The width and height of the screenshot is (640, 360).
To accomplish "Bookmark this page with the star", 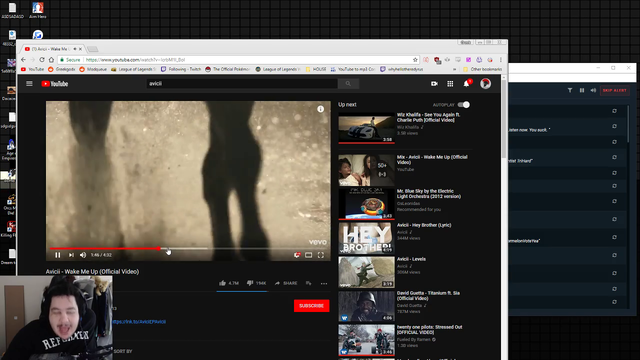I will [x=415, y=60].
